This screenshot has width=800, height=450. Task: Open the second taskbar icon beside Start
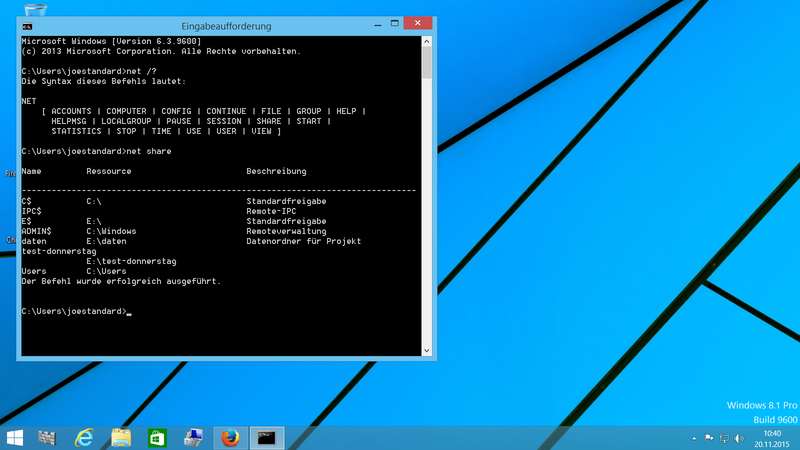[47, 438]
